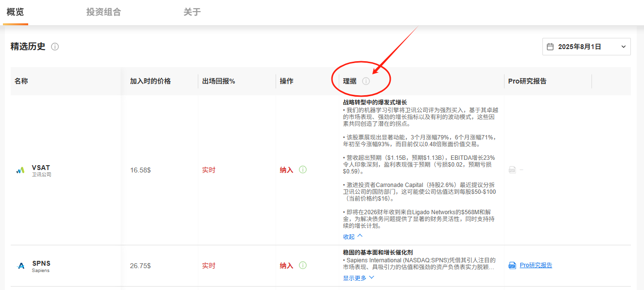This screenshot has height=290, width=644.
Task: Open the 2025年8月1日 date dropdown
Action: 587,47
